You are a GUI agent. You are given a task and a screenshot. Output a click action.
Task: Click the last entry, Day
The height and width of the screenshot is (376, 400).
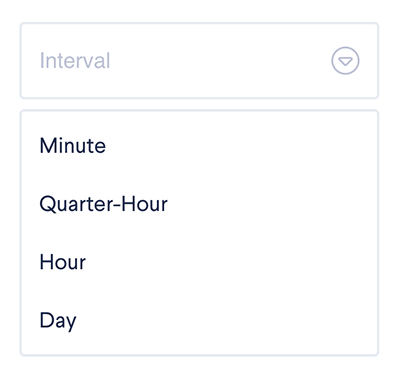(199, 320)
